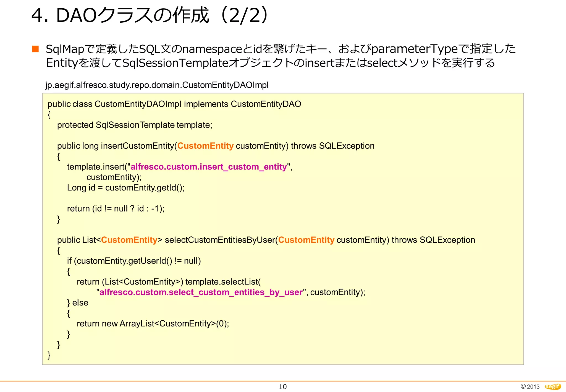This screenshot has height=392, width=566.
Task: Click the standalone 'customEntity);' line after template.insert
Action: click(x=114, y=177)
